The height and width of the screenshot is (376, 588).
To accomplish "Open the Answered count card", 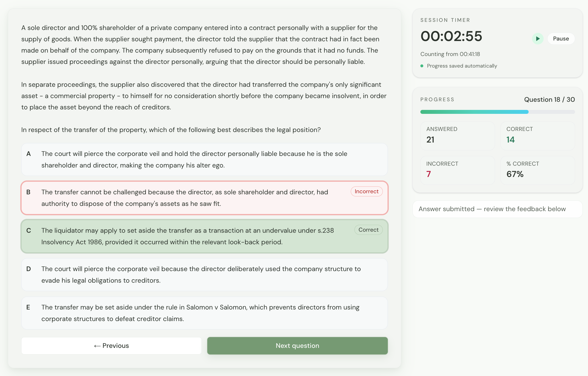I will click(457, 136).
